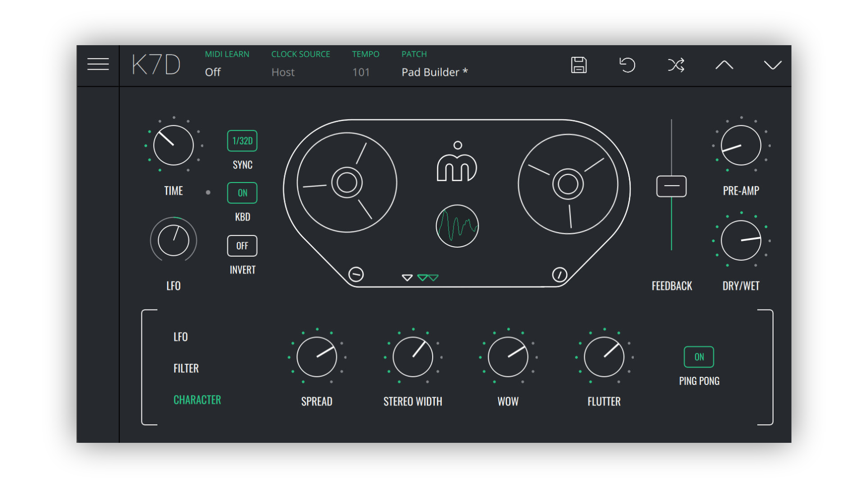Toggle the KBD ON button
The image size is (868, 488).
point(242,193)
